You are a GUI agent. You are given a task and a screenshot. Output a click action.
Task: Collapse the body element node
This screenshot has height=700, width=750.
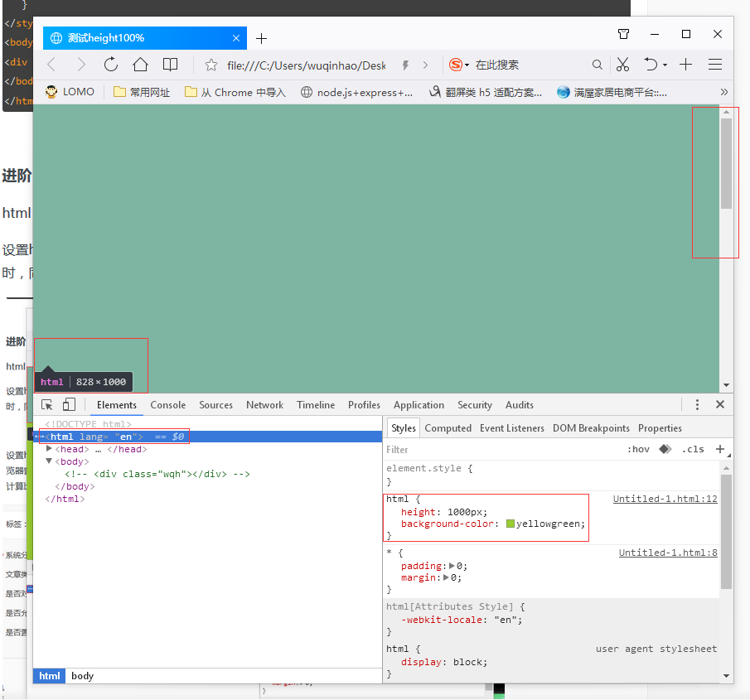click(49, 461)
